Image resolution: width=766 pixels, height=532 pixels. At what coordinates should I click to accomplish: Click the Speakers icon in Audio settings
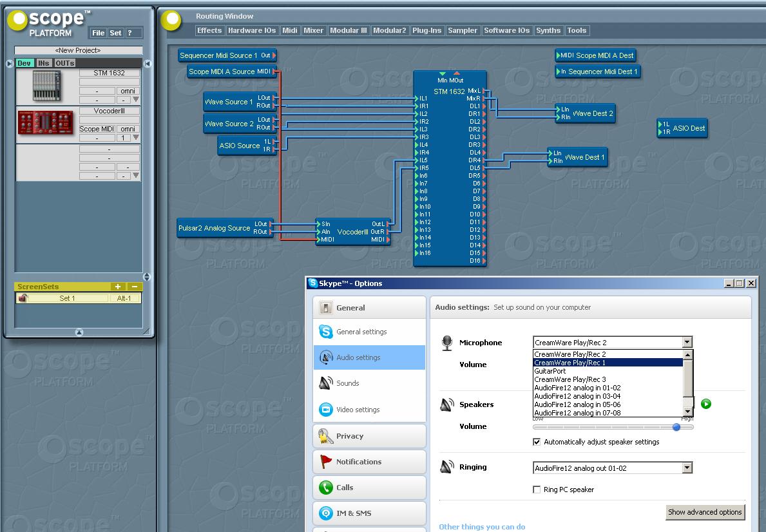446,404
